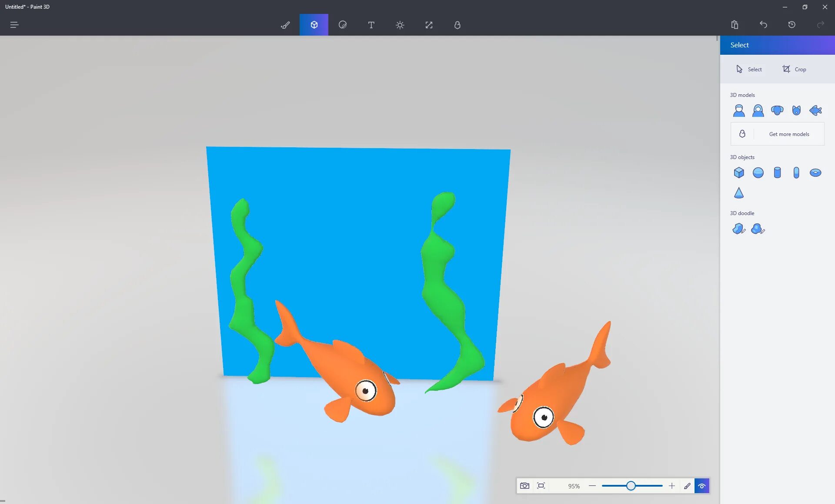
Task: Expand the 3D doodle section
Action: (742, 213)
